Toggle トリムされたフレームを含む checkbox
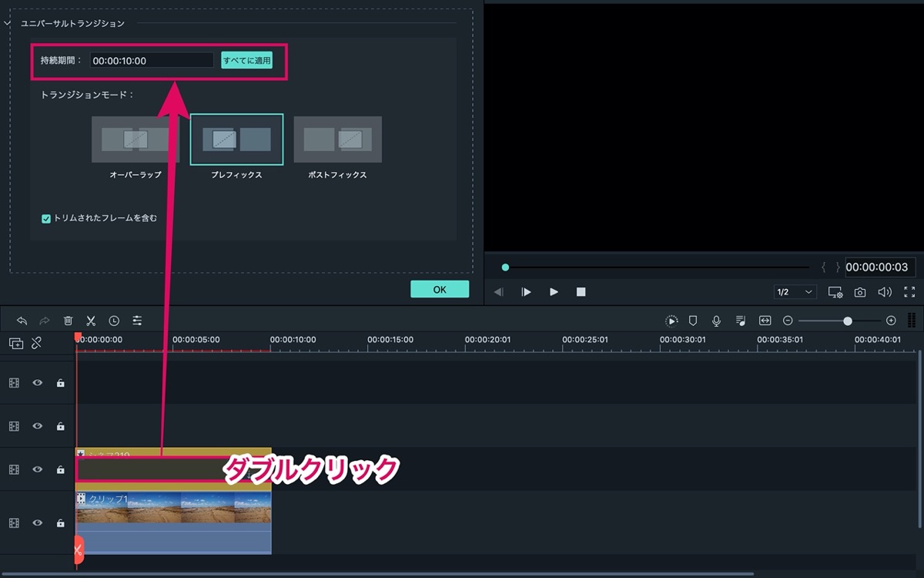924x578 pixels. click(x=46, y=219)
